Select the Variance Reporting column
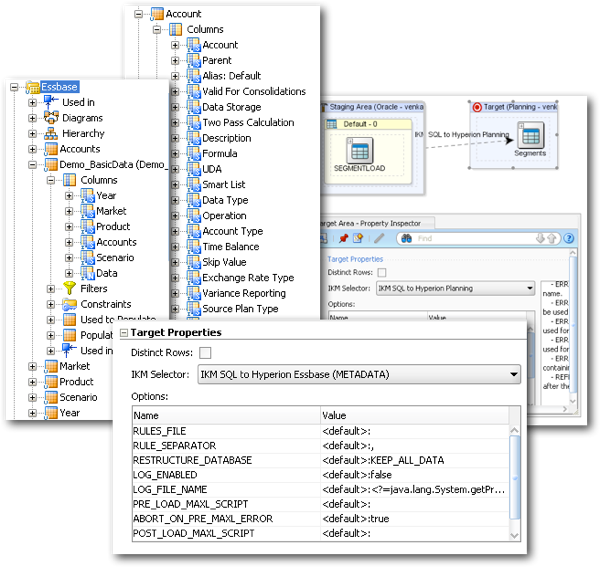Screen dimensions: 600x567 tap(244, 293)
